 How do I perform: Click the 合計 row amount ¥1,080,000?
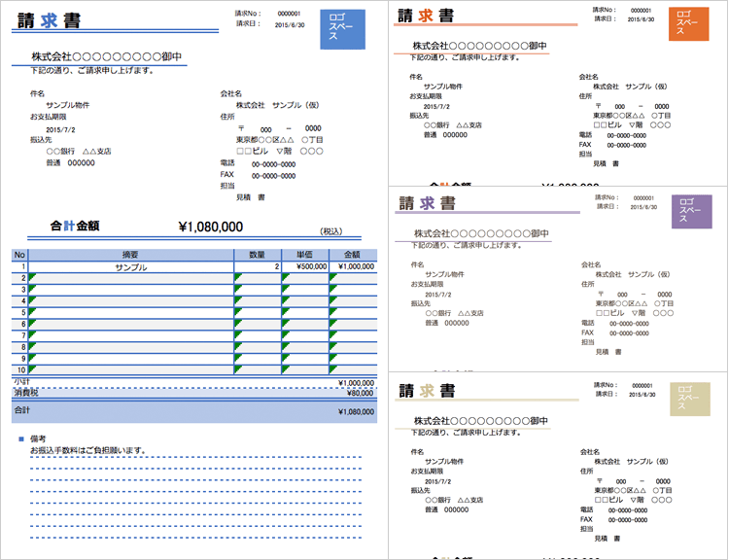[x=356, y=412]
